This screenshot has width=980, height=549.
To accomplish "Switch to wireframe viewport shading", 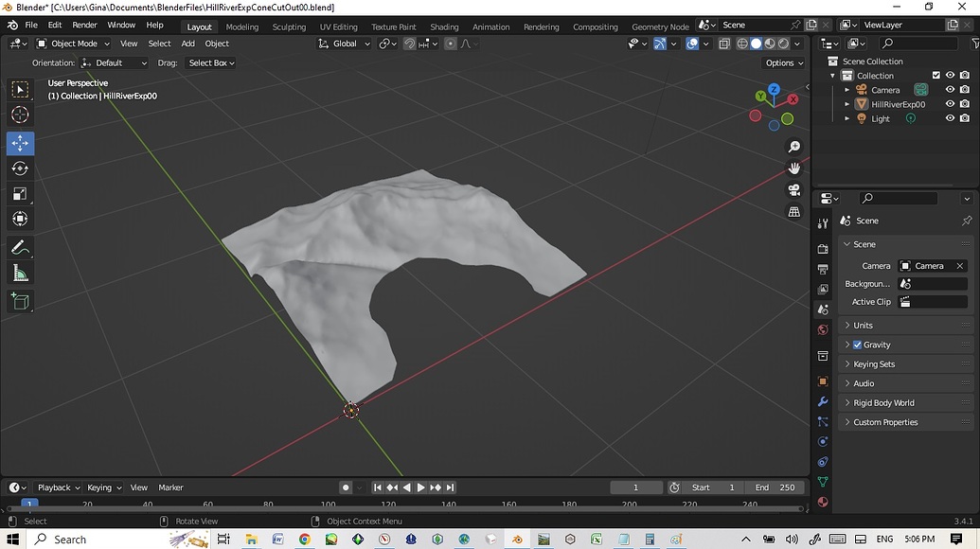I will tap(742, 44).
